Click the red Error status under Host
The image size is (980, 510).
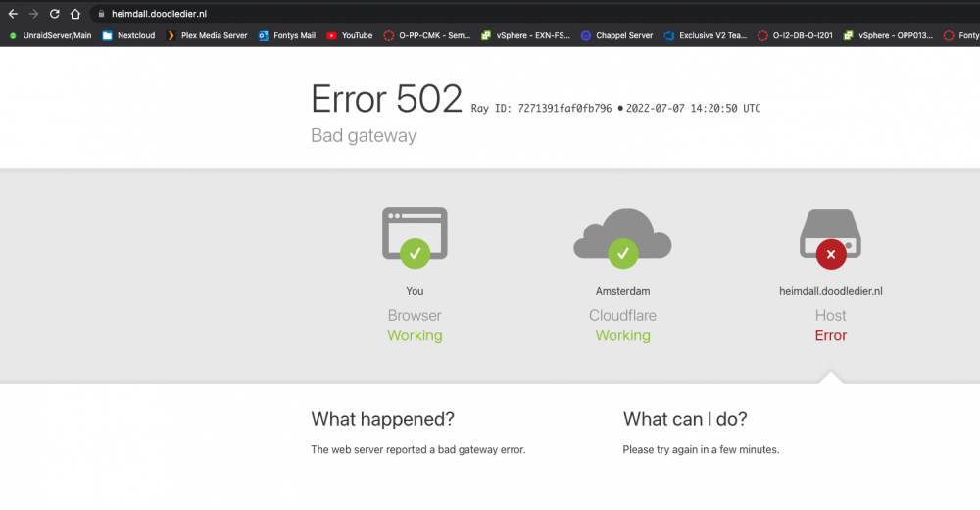[831, 335]
